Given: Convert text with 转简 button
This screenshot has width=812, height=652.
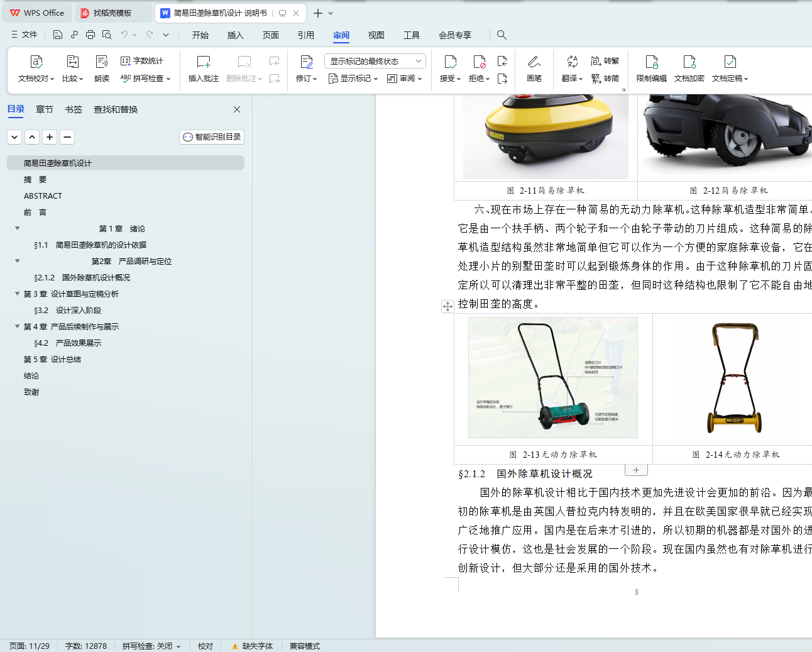Looking at the screenshot, I should pyautogui.click(x=605, y=79).
